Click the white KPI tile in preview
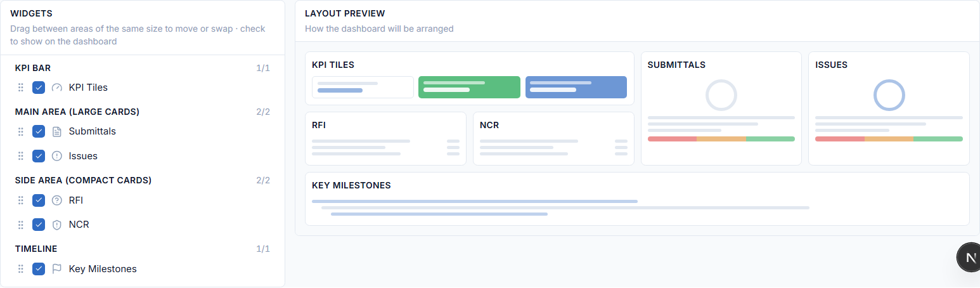The image size is (980, 288). 363,88
